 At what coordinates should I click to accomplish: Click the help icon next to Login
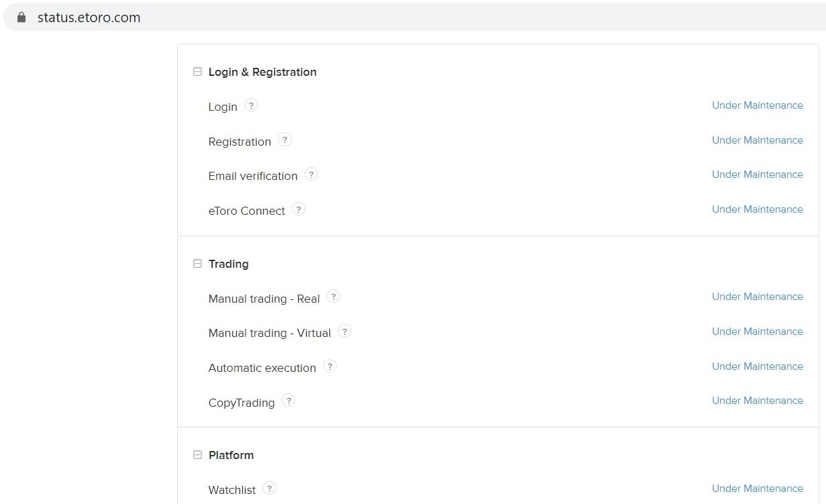pos(251,105)
